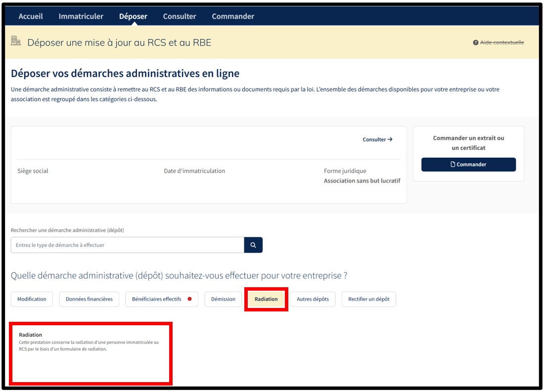Select the highlighted Radiation category button

point(266,299)
